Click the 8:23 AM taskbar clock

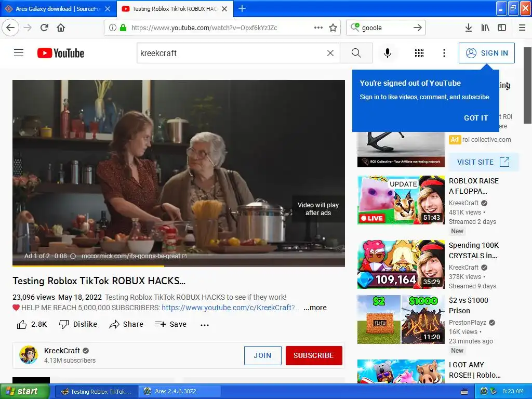tap(513, 392)
